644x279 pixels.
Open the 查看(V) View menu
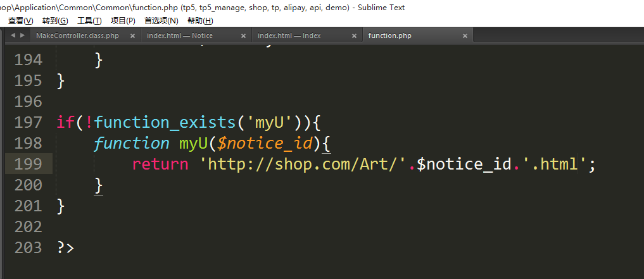(20, 21)
